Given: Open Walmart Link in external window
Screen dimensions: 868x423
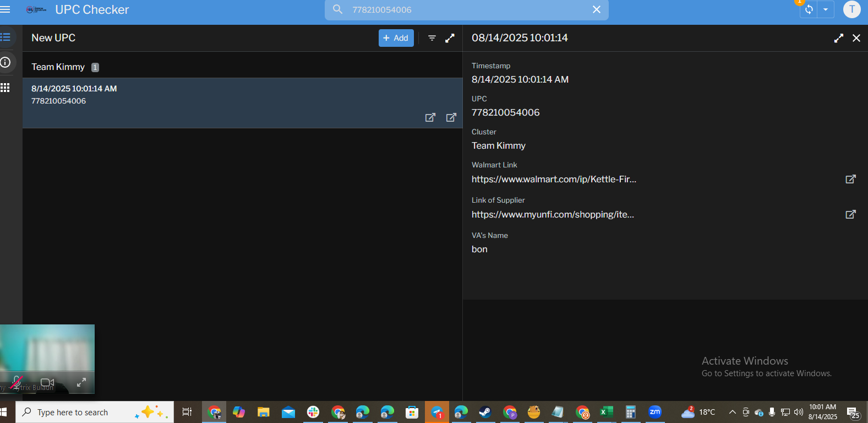Looking at the screenshot, I should (850, 179).
